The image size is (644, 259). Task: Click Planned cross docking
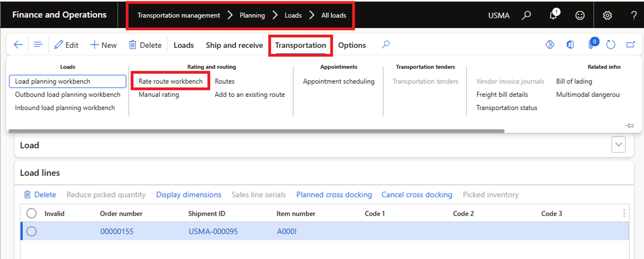click(x=334, y=195)
